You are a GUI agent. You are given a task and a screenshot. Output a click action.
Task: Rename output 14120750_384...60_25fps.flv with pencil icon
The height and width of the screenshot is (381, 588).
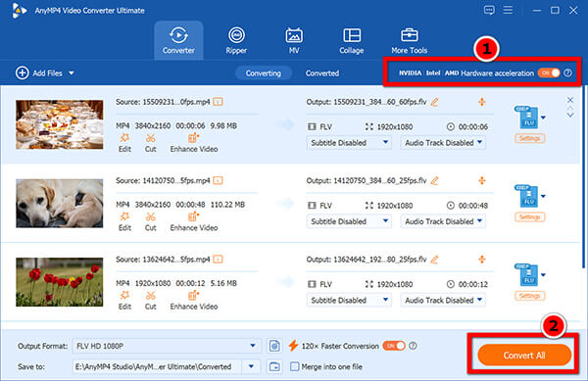pyautogui.click(x=434, y=180)
